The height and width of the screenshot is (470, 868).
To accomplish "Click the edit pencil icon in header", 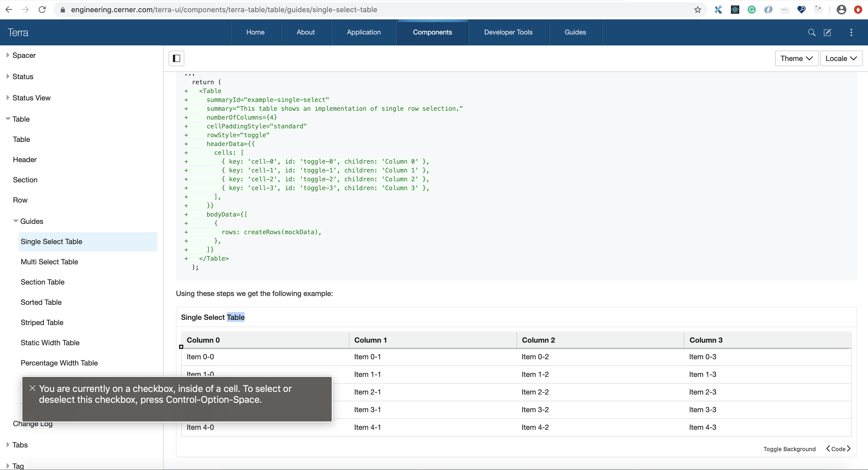I will pos(828,32).
